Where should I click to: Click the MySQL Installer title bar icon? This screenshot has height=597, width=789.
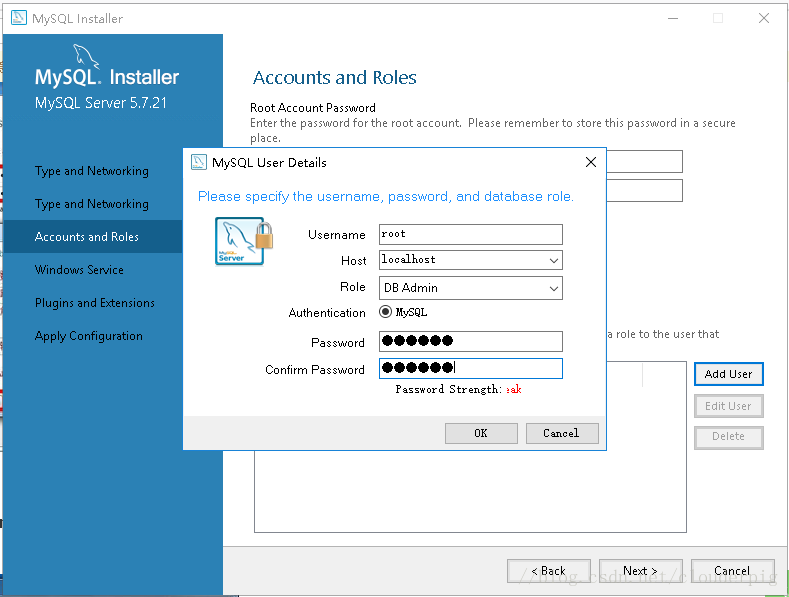pos(19,18)
